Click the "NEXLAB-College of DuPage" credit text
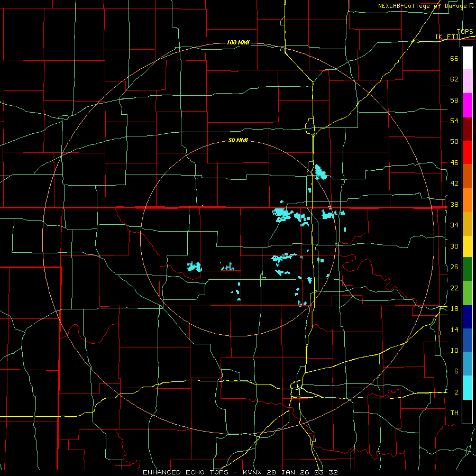The width and height of the screenshot is (476, 476). click(423, 6)
